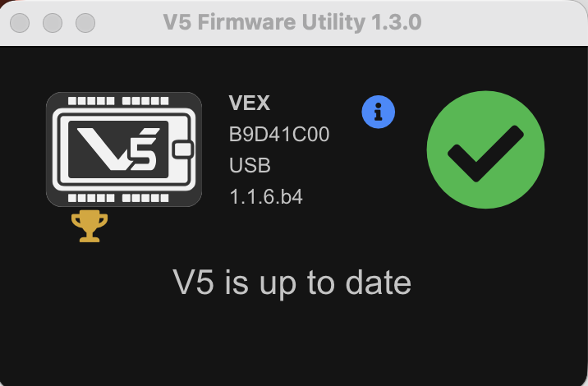
Task: Click the green checkmark status icon
Action: pyautogui.click(x=485, y=149)
